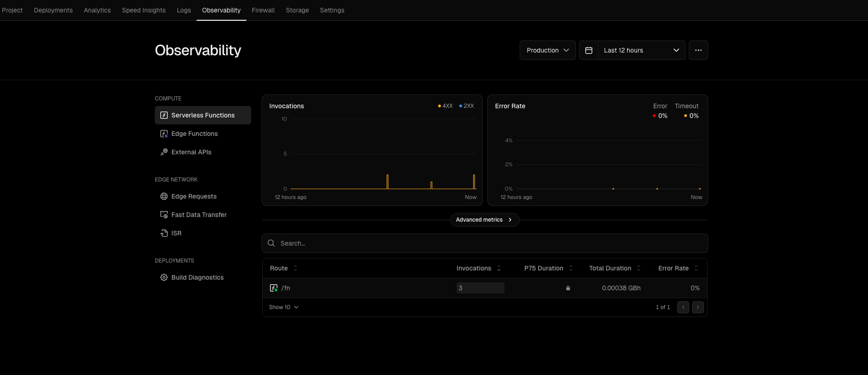
Task: Click the ISR sidebar icon
Action: pos(164,233)
